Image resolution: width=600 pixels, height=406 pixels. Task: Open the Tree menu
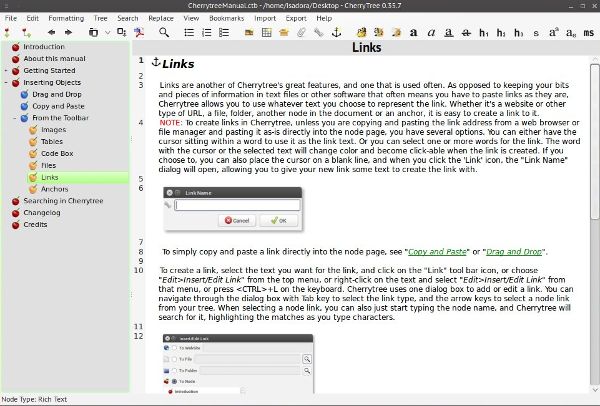coord(101,18)
